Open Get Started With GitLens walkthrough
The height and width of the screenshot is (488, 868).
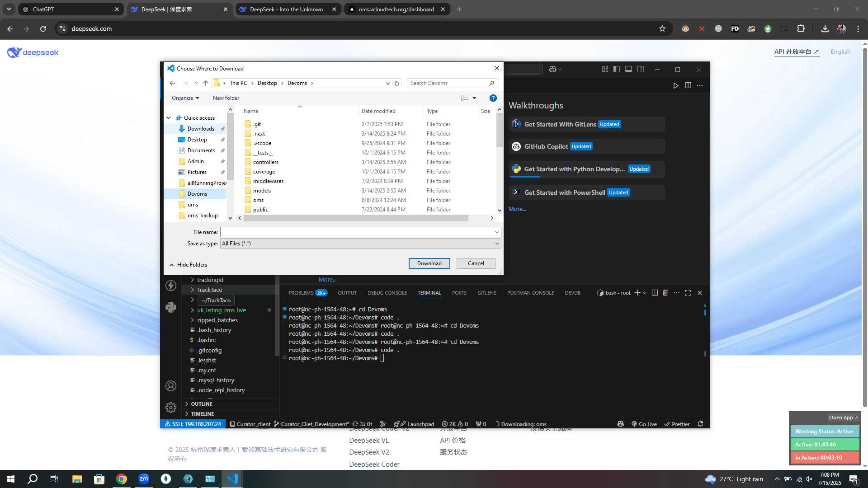(587, 124)
